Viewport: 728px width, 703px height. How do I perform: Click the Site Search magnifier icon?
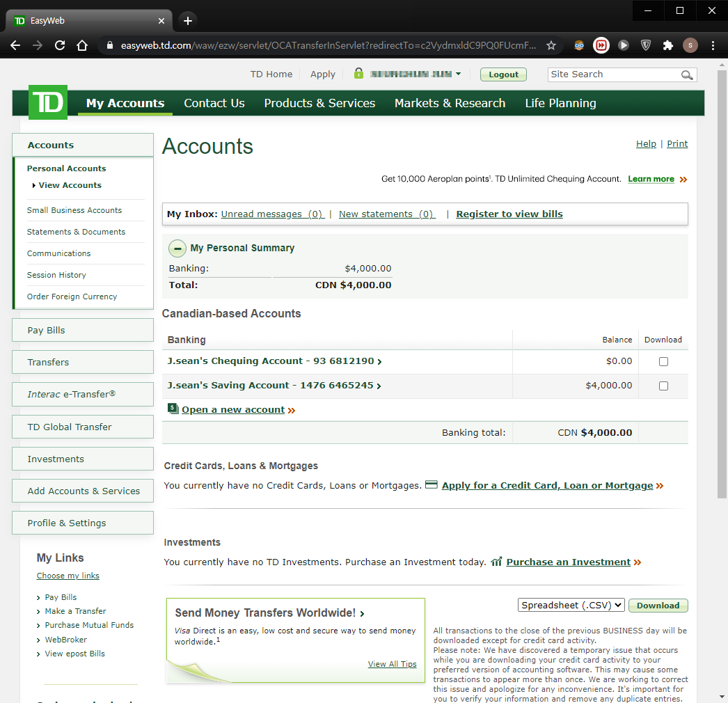coord(687,74)
